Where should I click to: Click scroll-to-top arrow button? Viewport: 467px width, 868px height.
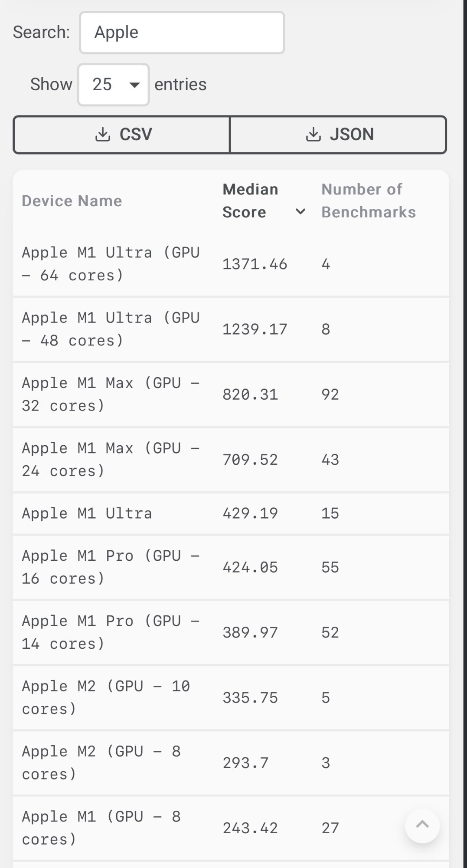[422, 825]
